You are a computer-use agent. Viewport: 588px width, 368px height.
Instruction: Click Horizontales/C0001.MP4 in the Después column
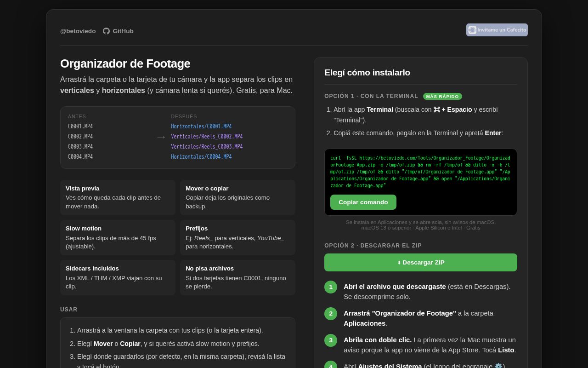pos(201,126)
